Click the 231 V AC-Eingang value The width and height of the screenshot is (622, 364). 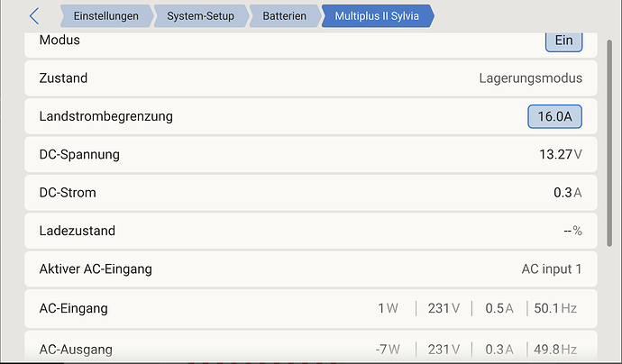(x=444, y=308)
